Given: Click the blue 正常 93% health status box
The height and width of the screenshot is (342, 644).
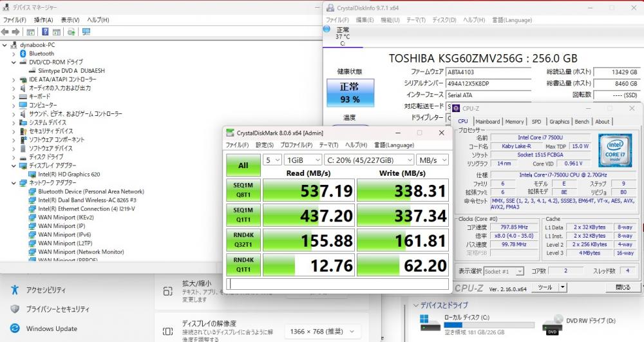Looking at the screenshot, I should 350,93.
